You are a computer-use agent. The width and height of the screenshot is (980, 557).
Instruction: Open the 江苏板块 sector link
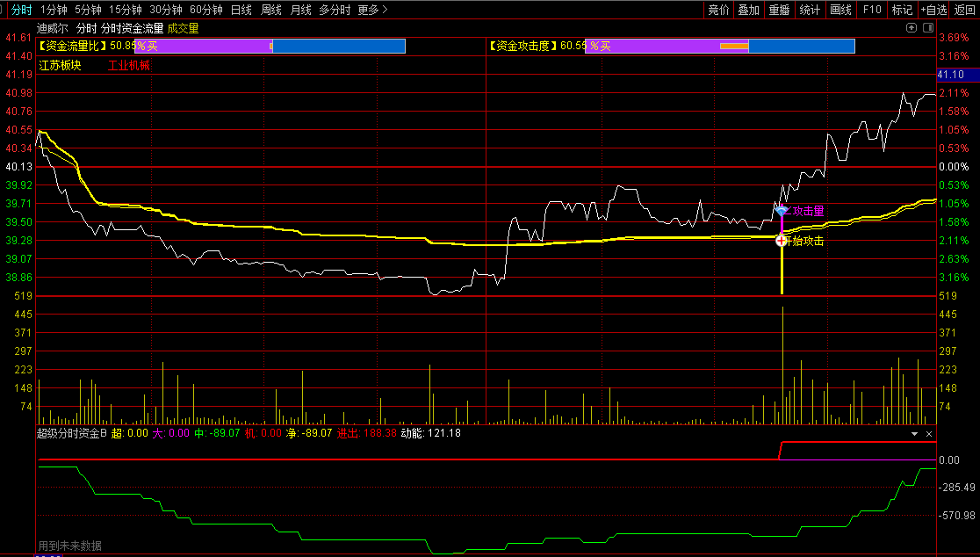click(x=60, y=65)
